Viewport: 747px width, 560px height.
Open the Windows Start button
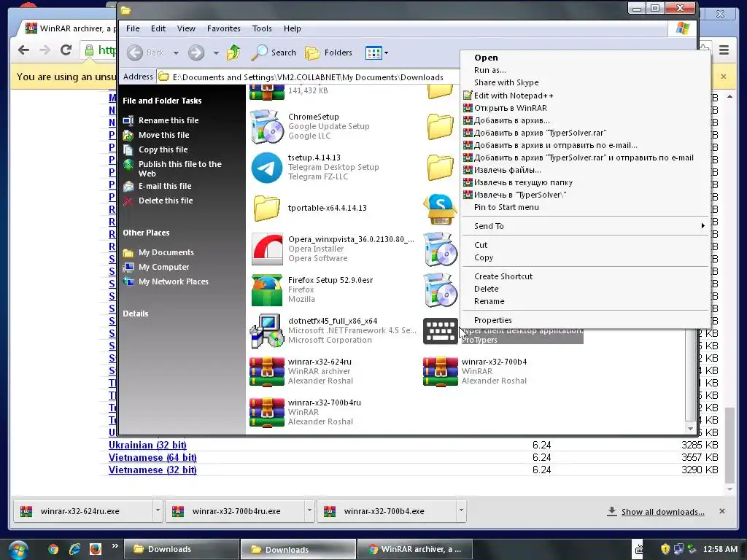[x=18, y=550]
